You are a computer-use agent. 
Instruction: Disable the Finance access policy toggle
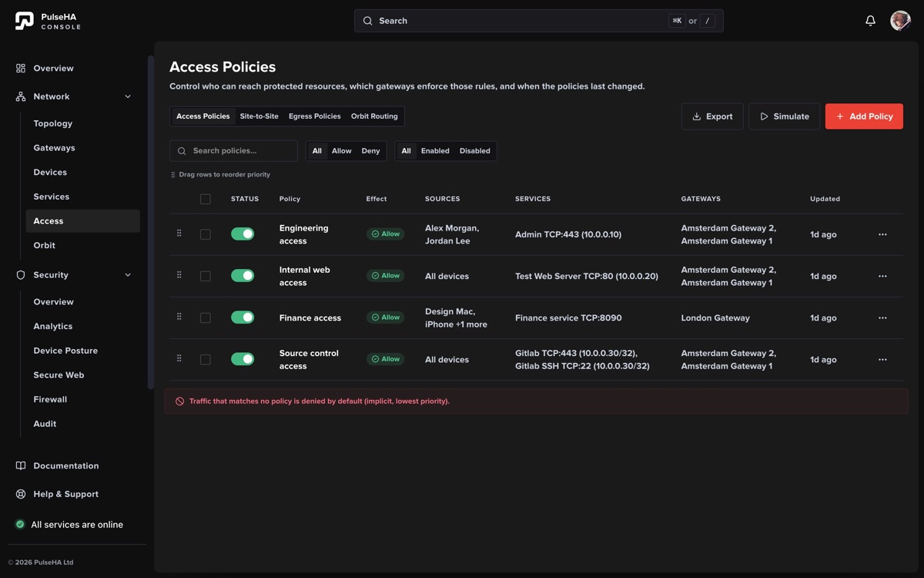coord(243,318)
